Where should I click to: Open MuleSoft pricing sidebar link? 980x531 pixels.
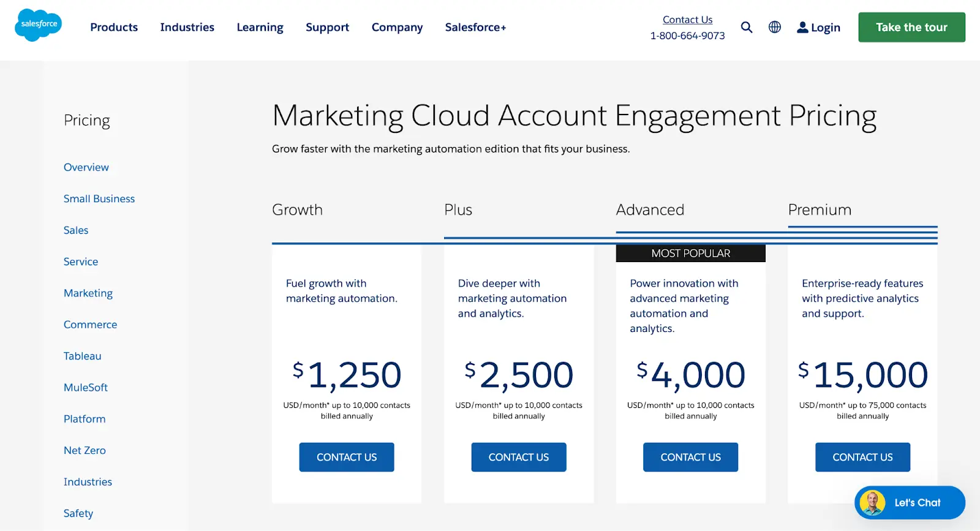coord(86,388)
